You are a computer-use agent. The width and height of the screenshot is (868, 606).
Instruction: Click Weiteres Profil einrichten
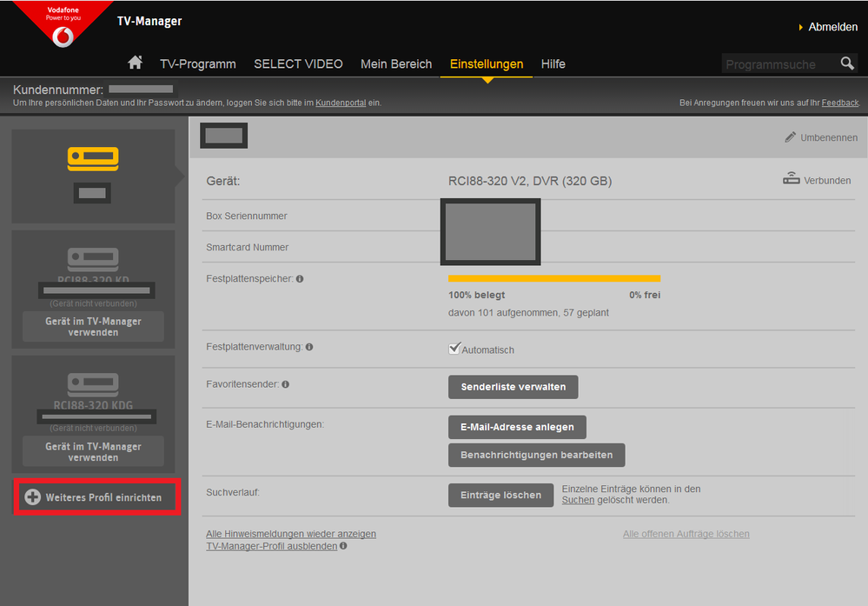tap(96, 496)
